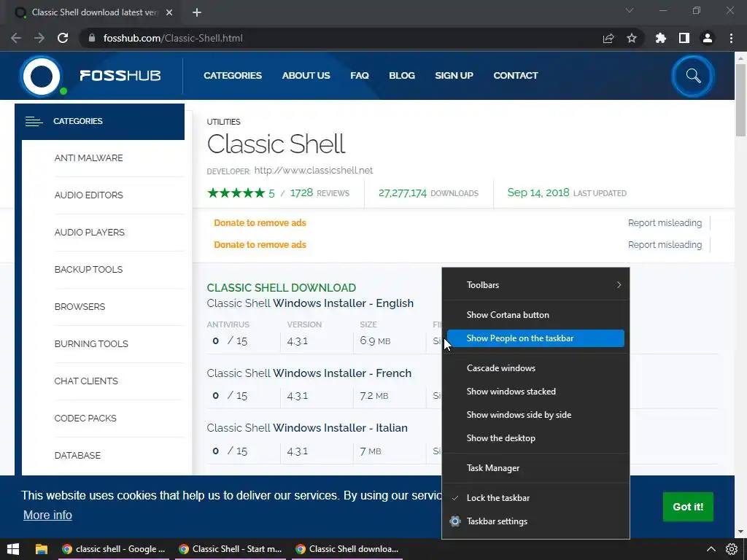Open More info cookie link
The width and height of the screenshot is (747, 560).
pos(47,516)
